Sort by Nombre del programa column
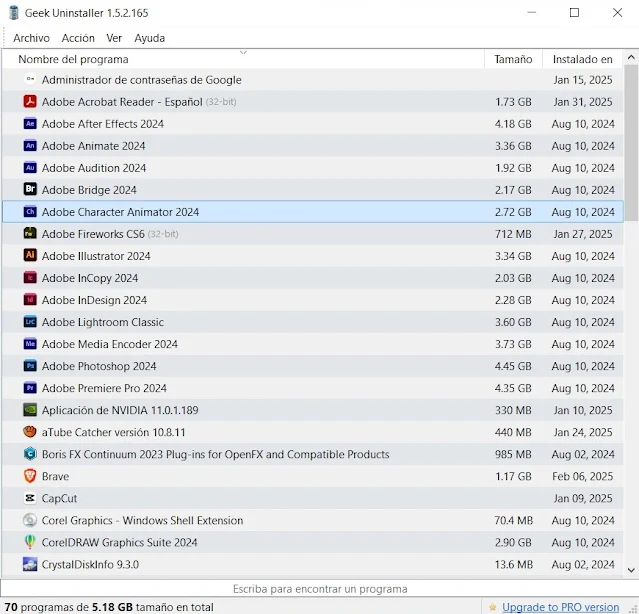Image resolution: width=639 pixels, height=614 pixels. tap(243, 59)
